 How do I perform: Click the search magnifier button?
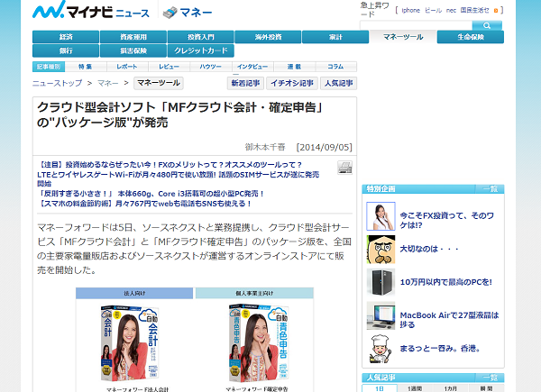pyautogui.click(x=487, y=25)
